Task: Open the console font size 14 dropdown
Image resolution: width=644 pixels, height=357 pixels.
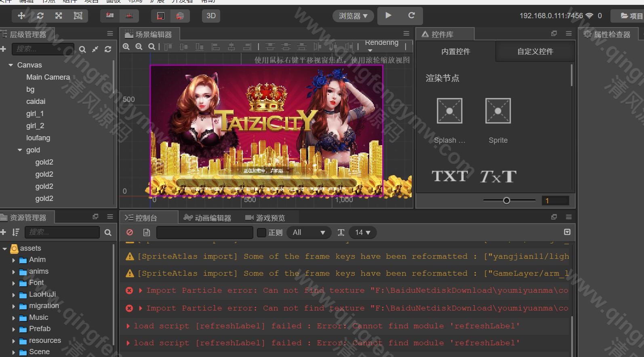Action: point(362,232)
